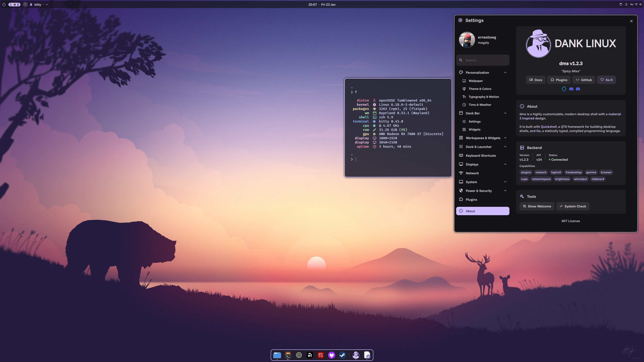Image resolution: width=644 pixels, height=362 pixels.
Task: Click the notification bell in top bar
Action: click(x=626, y=4)
